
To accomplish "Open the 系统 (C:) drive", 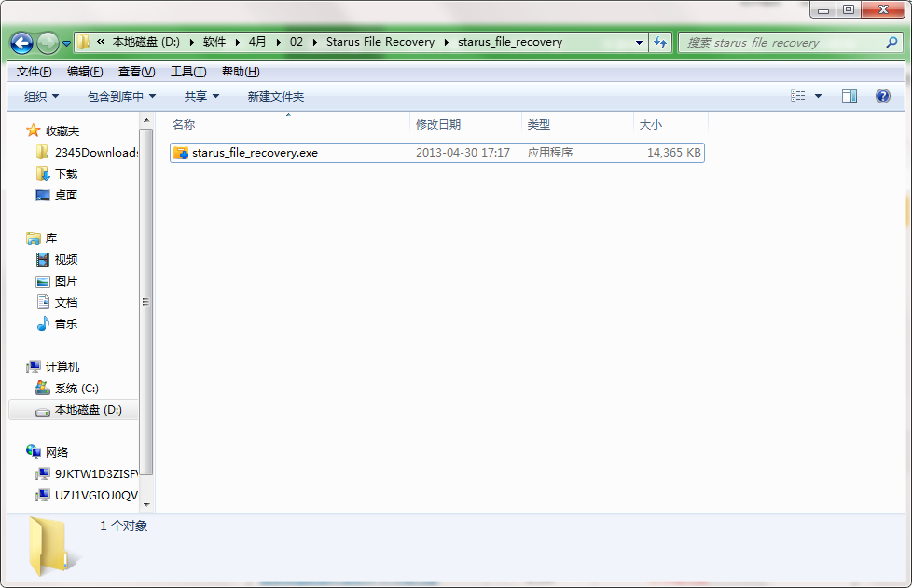I will [x=76, y=389].
